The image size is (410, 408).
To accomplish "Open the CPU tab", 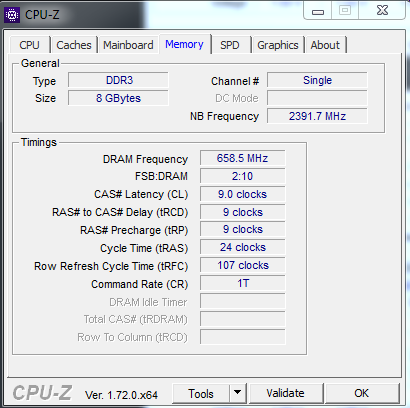I will pos(30,45).
